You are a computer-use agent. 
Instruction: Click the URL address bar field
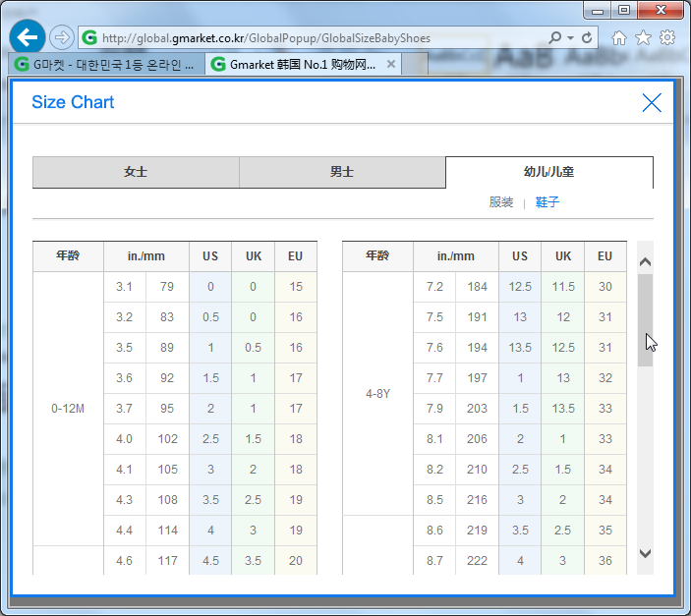(x=315, y=38)
